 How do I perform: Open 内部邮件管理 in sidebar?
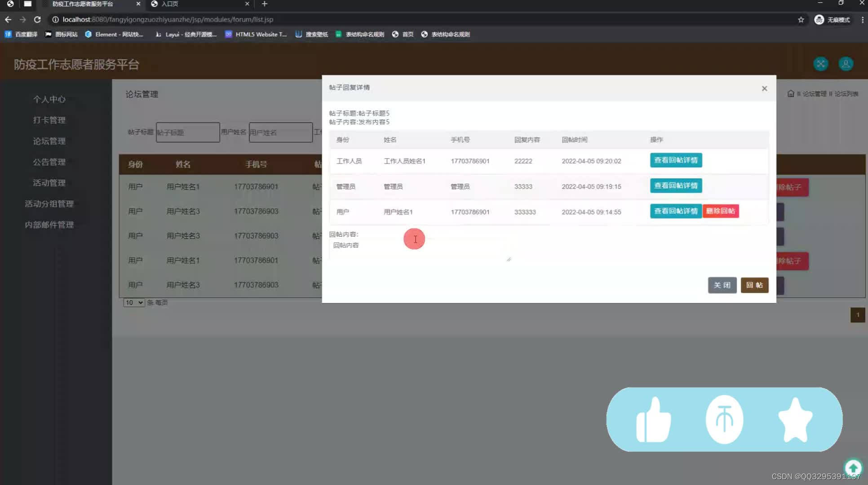[49, 225]
